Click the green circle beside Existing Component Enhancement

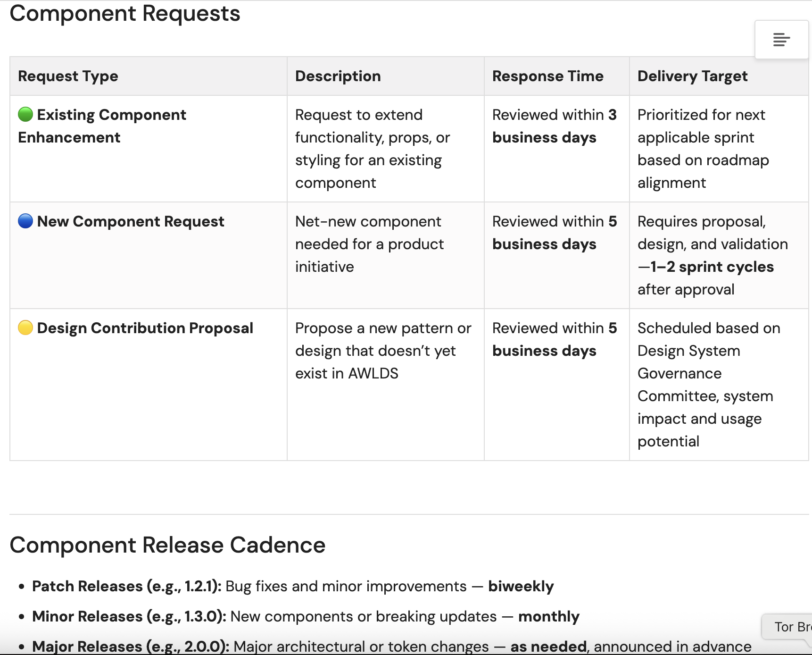pyautogui.click(x=25, y=114)
